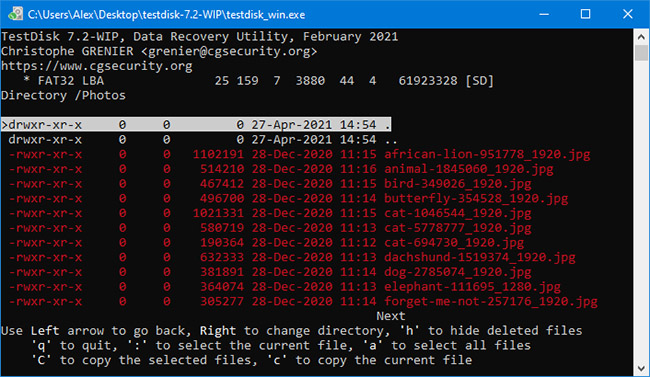
Task: Click file size 514210 of animal file
Action: (x=222, y=169)
